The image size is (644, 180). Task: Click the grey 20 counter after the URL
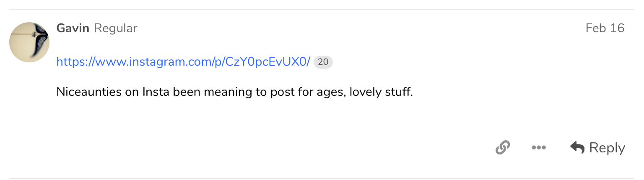(x=323, y=62)
